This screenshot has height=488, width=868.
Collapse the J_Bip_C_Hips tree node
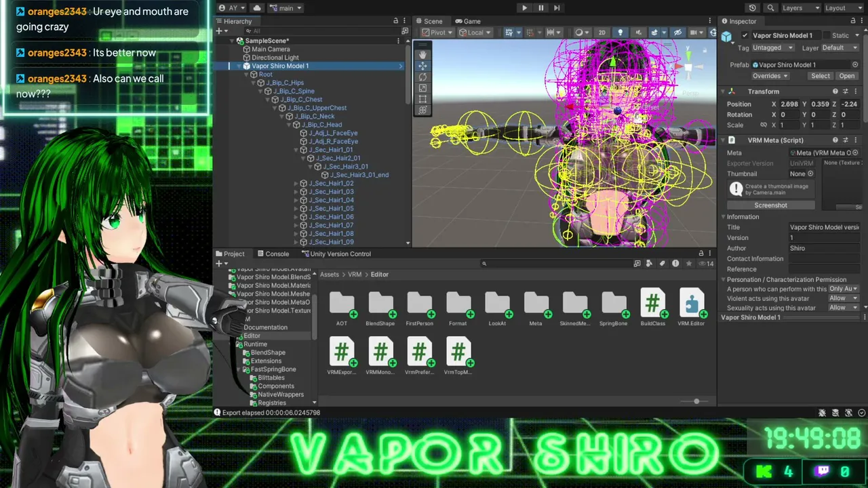coord(254,83)
